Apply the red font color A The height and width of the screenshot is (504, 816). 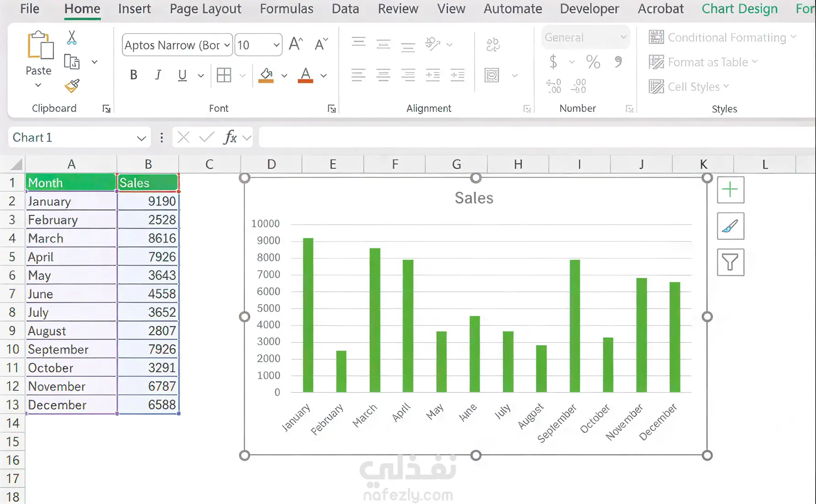point(305,75)
